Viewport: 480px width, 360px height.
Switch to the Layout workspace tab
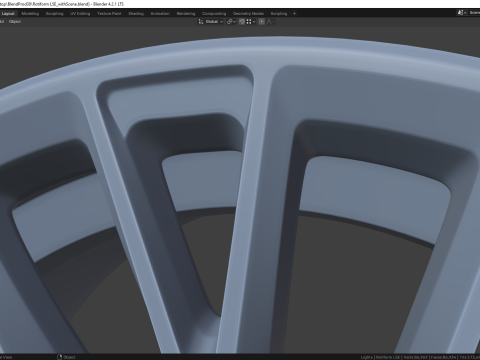click(x=7, y=14)
